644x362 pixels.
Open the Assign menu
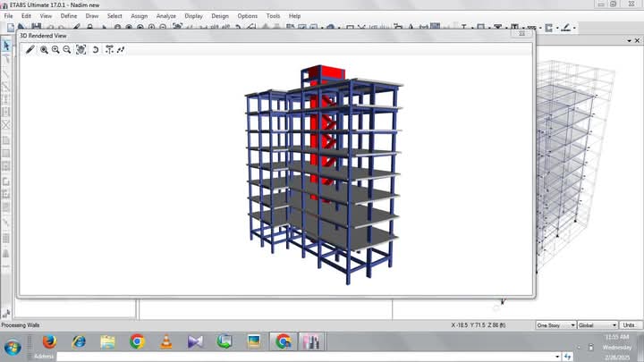(x=139, y=16)
